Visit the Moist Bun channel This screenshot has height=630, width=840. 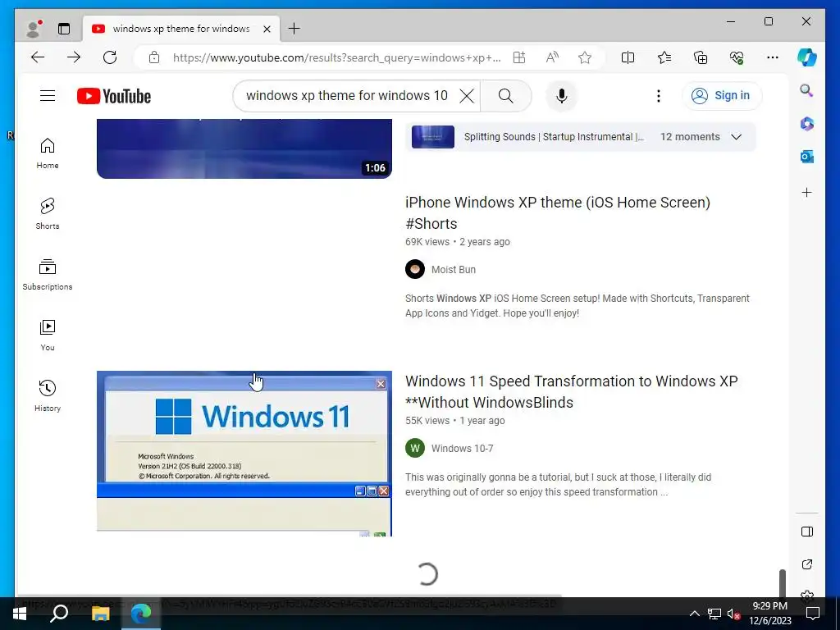(x=453, y=269)
